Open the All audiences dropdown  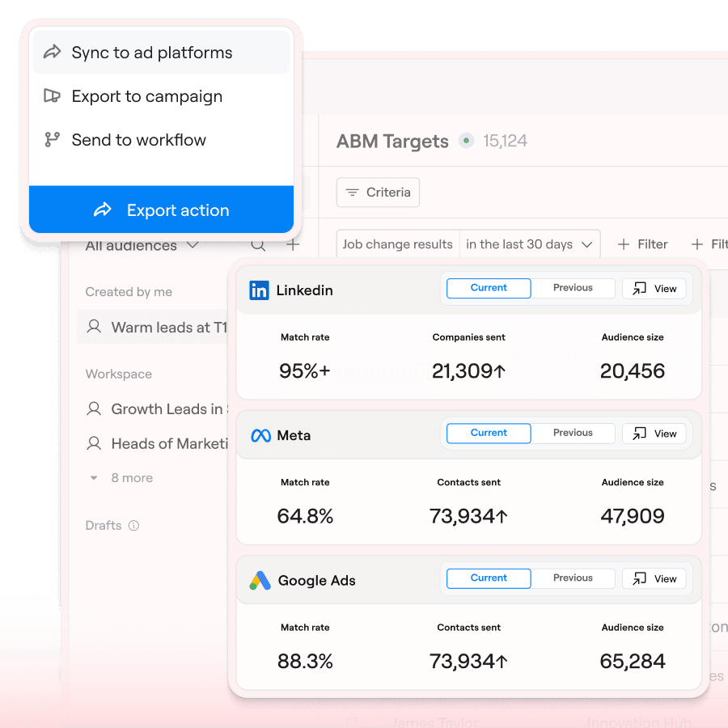[x=142, y=244]
